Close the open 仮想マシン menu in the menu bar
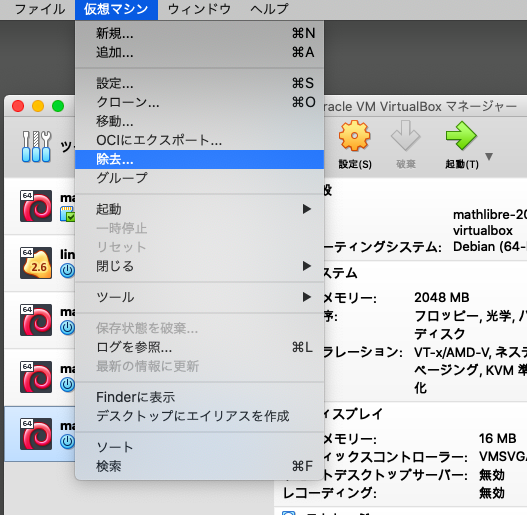 pos(116,9)
